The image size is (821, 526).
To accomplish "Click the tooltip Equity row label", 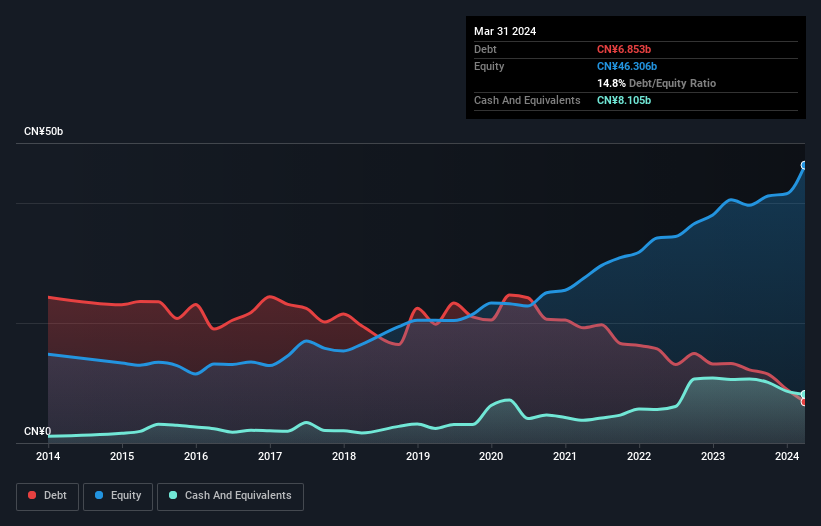I will [489, 66].
